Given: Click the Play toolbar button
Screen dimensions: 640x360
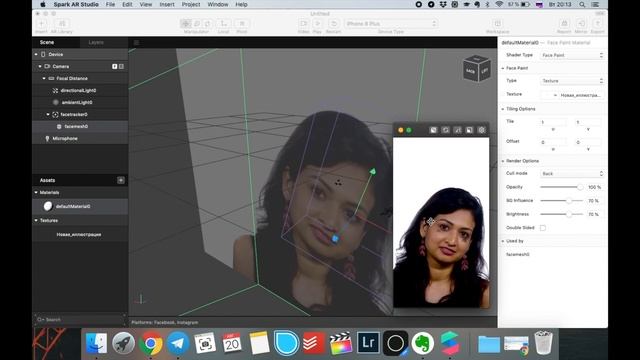Looking at the screenshot, I should coord(317,24).
